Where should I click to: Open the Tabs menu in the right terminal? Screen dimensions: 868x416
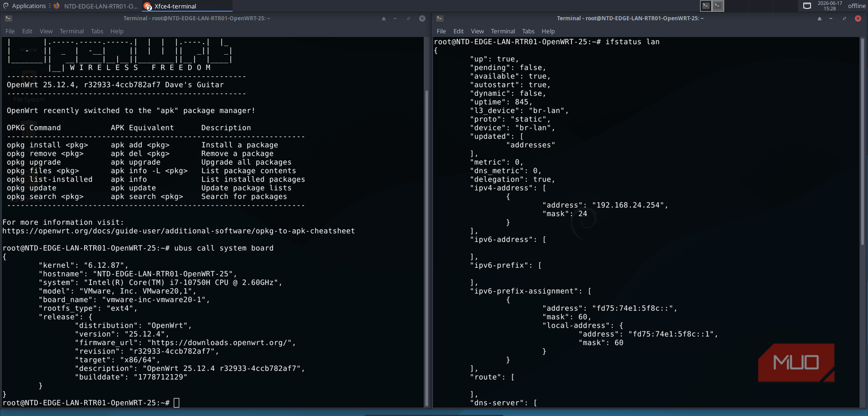pyautogui.click(x=528, y=31)
